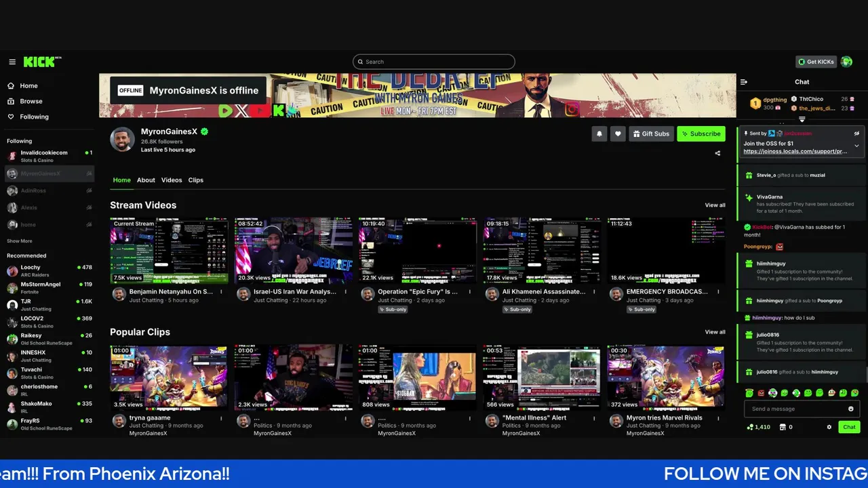
Task: Open options for Operation Epic Fury video
Action: (x=470, y=292)
